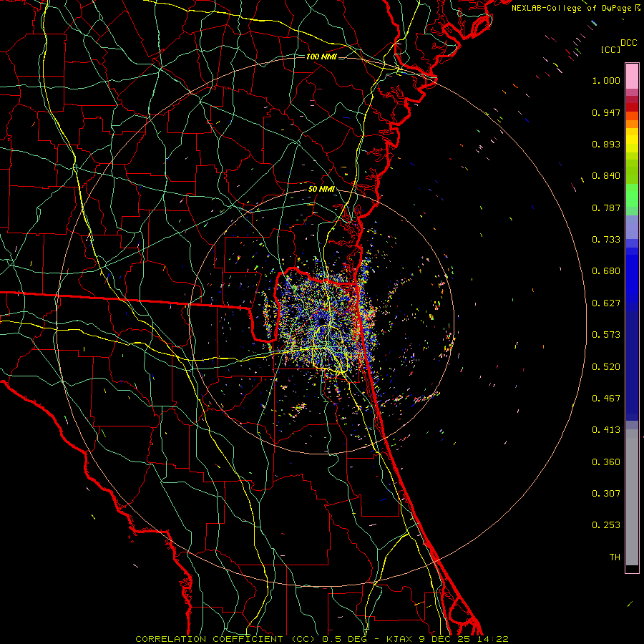Screen dimensions: 644x644
Task: Click the [CC] legend unit label
Action: point(610,49)
